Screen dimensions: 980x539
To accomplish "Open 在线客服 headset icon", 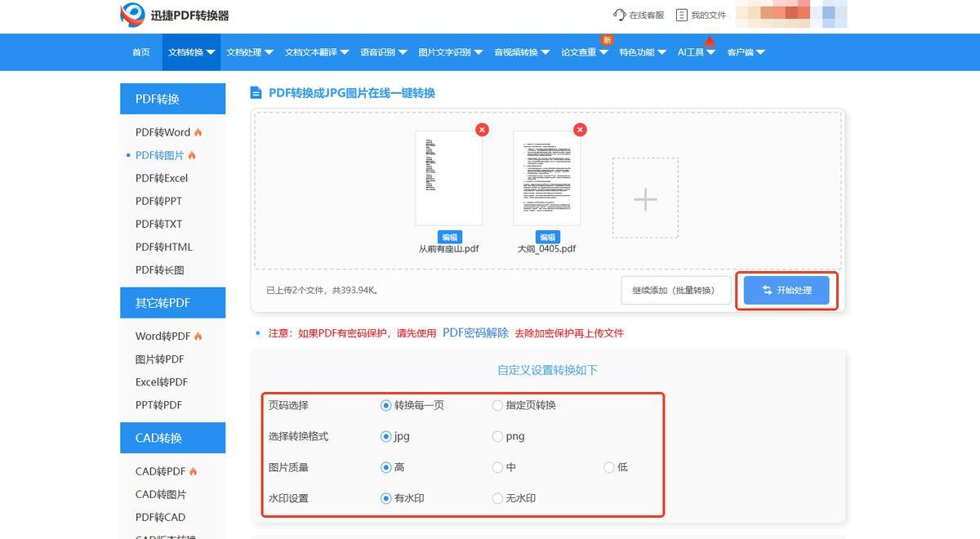I will click(x=619, y=15).
